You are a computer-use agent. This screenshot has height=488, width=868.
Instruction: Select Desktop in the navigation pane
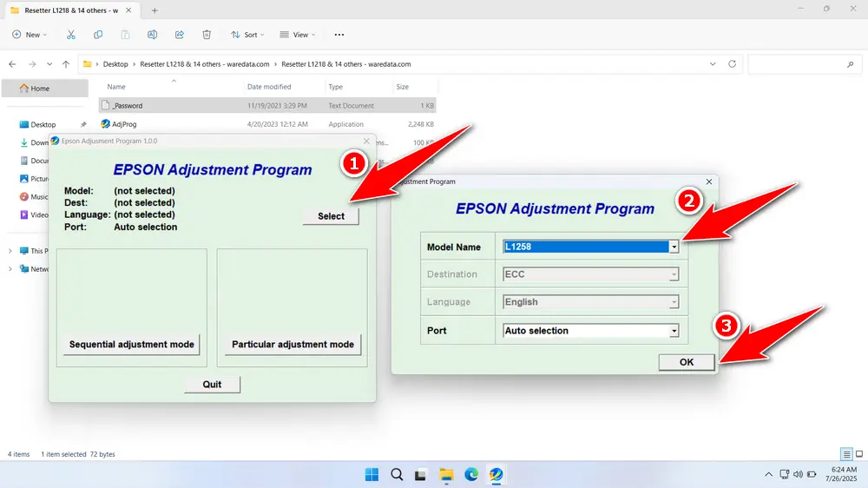click(x=43, y=125)
